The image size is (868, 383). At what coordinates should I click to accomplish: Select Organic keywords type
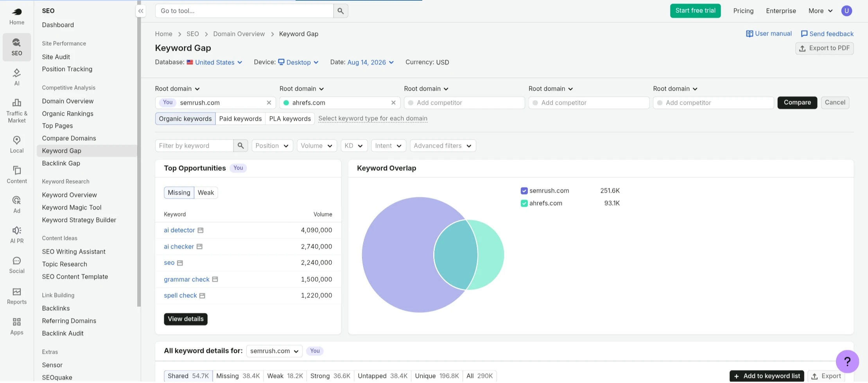[185, 119]
